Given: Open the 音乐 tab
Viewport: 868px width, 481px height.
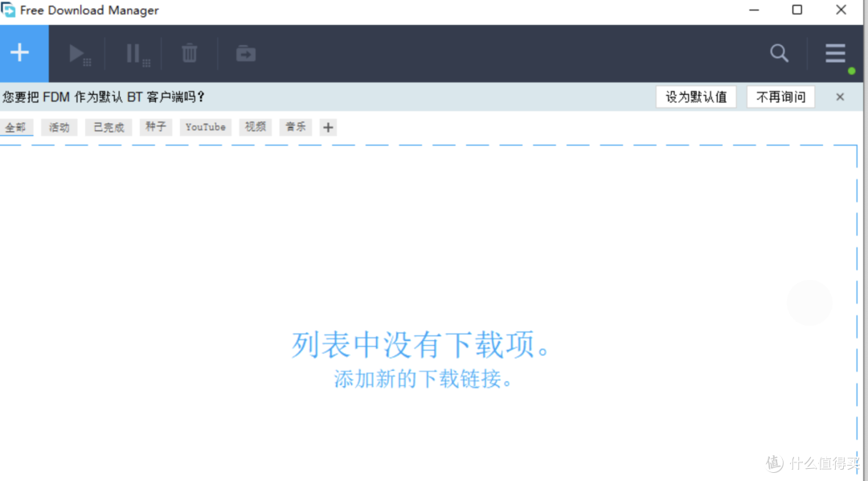Looking at the screenshot, I should pos(294,127).
